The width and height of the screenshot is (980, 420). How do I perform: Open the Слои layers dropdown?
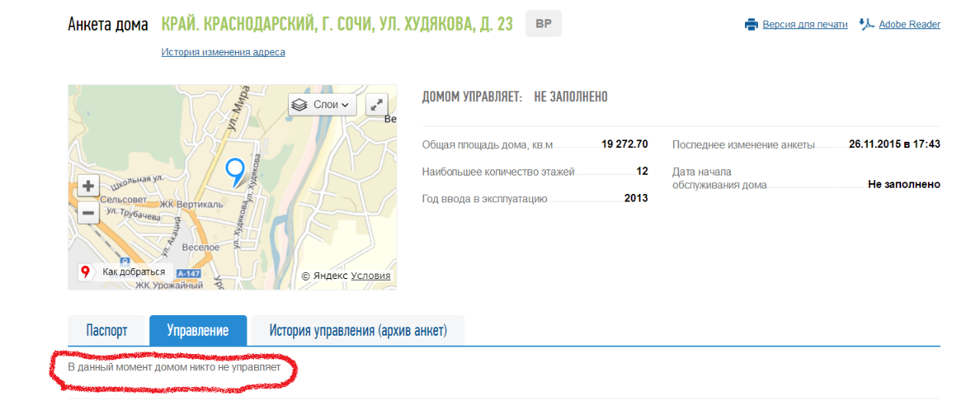(x=322, y=105)
